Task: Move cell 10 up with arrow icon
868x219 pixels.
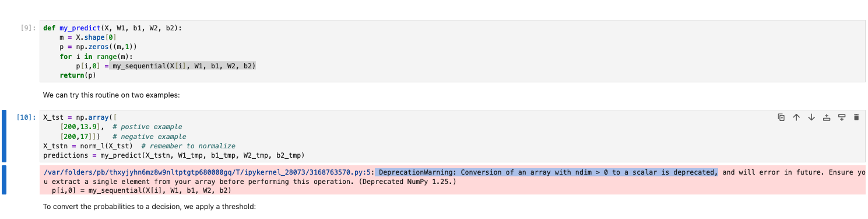Action: coord(796,117)
